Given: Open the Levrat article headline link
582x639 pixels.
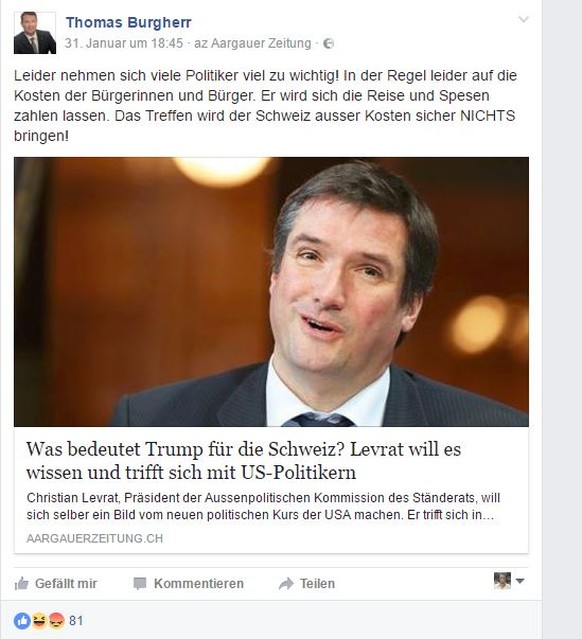Looking at the screenshot, I should click(244, 461).
